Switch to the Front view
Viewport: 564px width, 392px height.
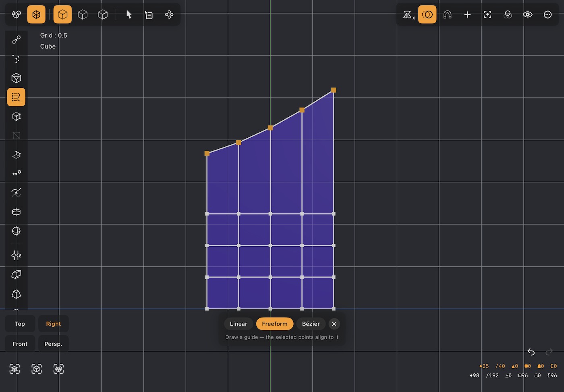20,344
